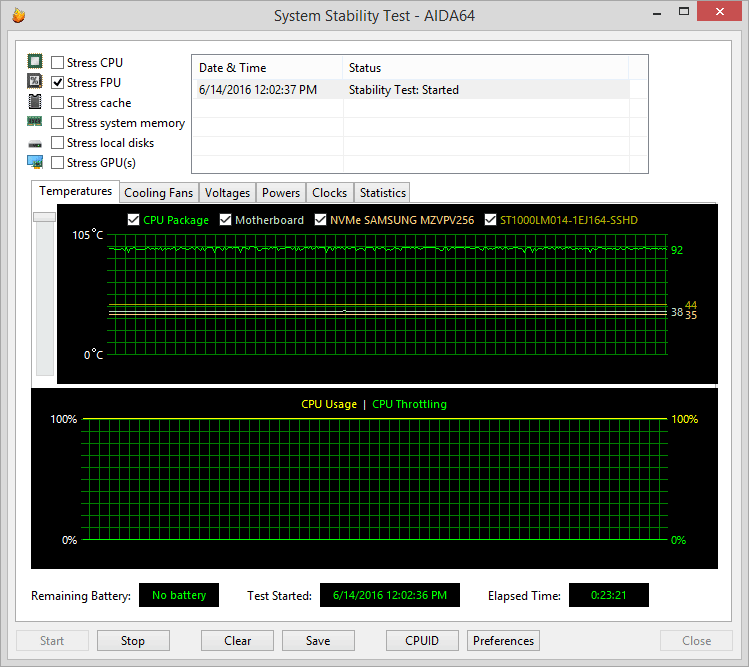Viewport: 749px width, 667px height.
Task: Enable the Stress system memory checkbox
Action: [x=57, y=123]
